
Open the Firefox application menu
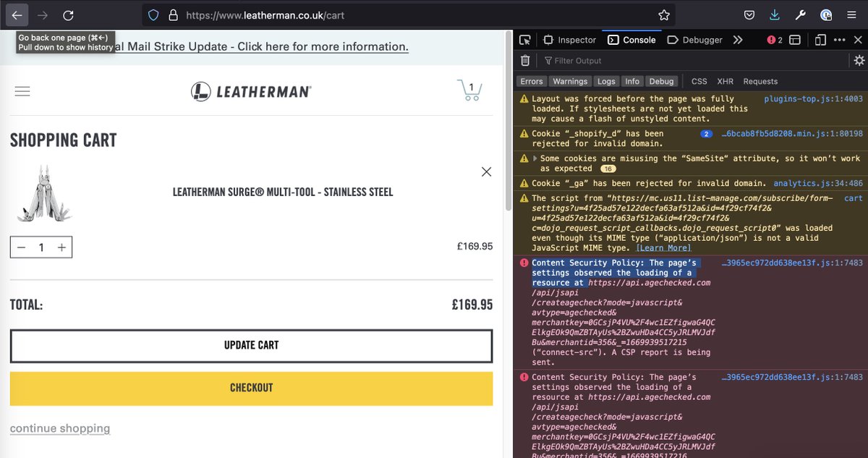pyautogui.click(x=851, y=14)
